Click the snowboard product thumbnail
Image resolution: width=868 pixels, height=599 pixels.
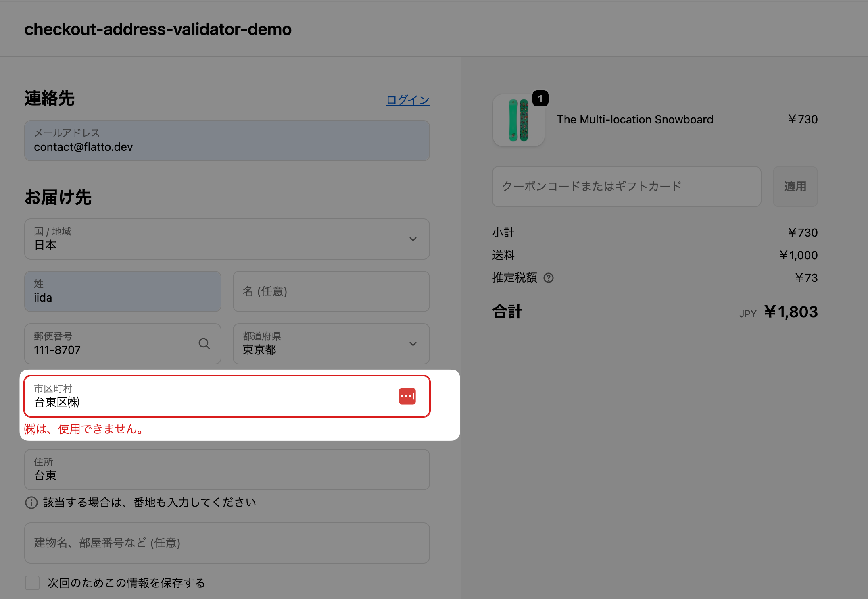point(518,120)
